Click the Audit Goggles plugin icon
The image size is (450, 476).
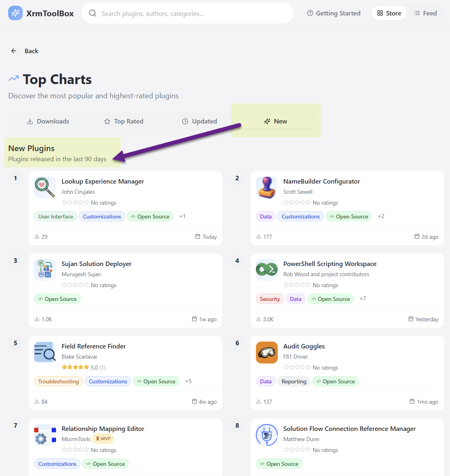pos(267,353)
